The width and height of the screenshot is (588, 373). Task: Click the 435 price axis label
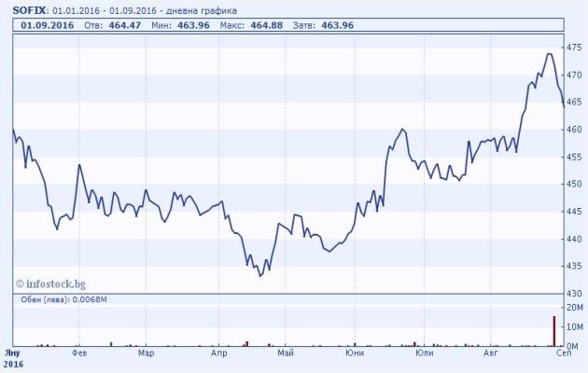(x=574, y=266)
